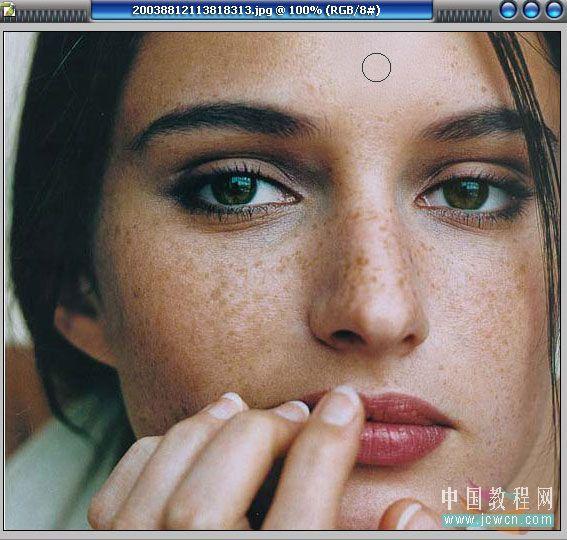Click the iris of the right-side eye

466,195
